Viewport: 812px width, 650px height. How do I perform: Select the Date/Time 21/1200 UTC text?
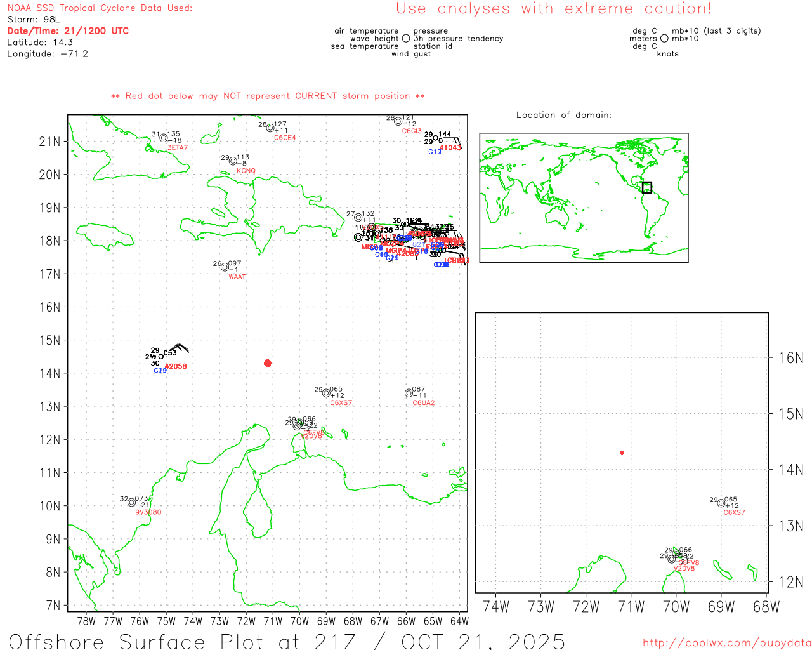[68, 30]
